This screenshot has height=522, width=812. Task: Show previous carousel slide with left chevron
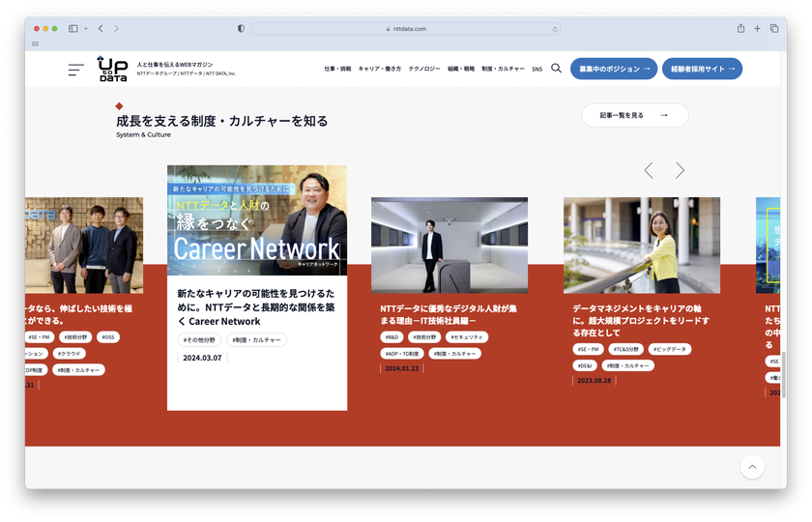649,170
